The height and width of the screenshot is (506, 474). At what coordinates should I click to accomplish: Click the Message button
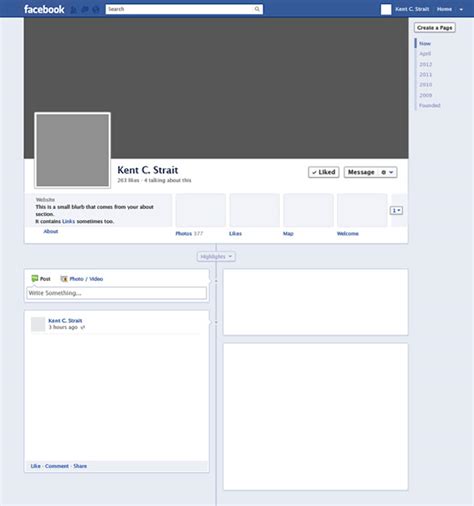tap(361, 172)
